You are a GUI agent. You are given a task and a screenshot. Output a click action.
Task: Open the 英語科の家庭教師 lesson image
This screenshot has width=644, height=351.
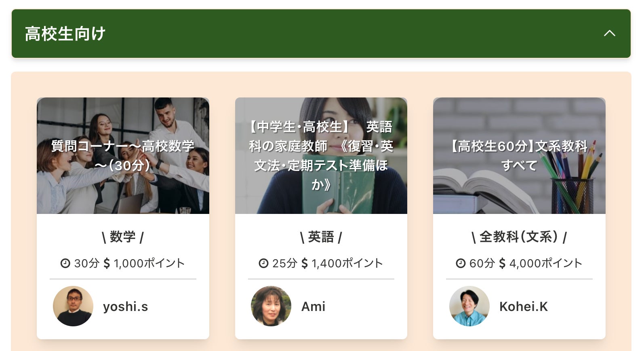click(321, 155)
